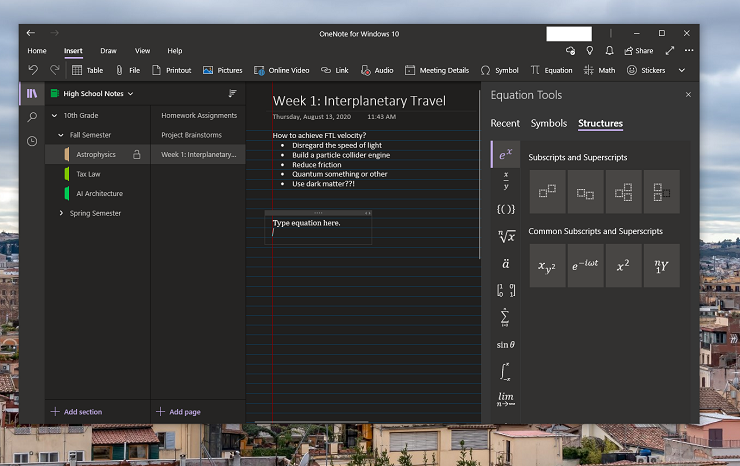Click the lightbulb tell-me icon

(x=589, y=51)
